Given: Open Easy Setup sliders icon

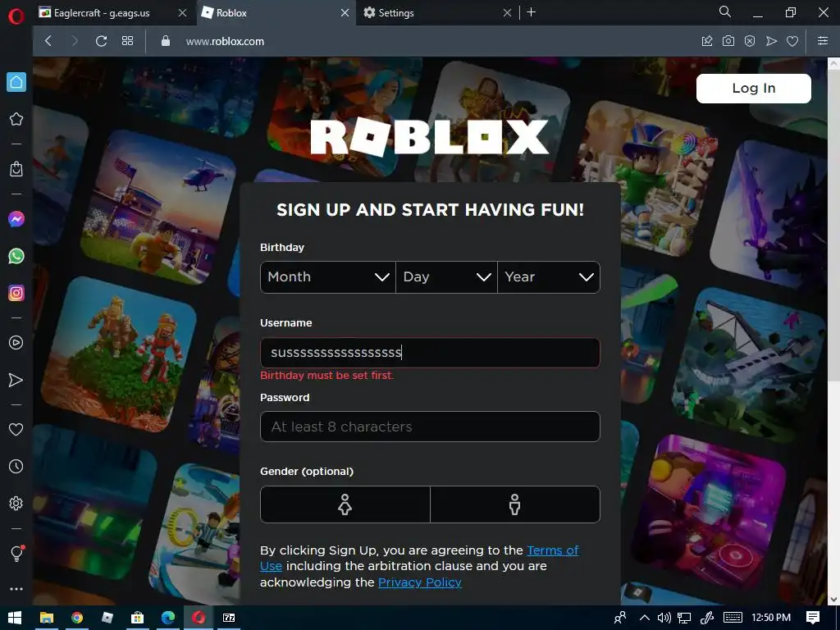Looking at the screenshot, I should tap(823, 41).
